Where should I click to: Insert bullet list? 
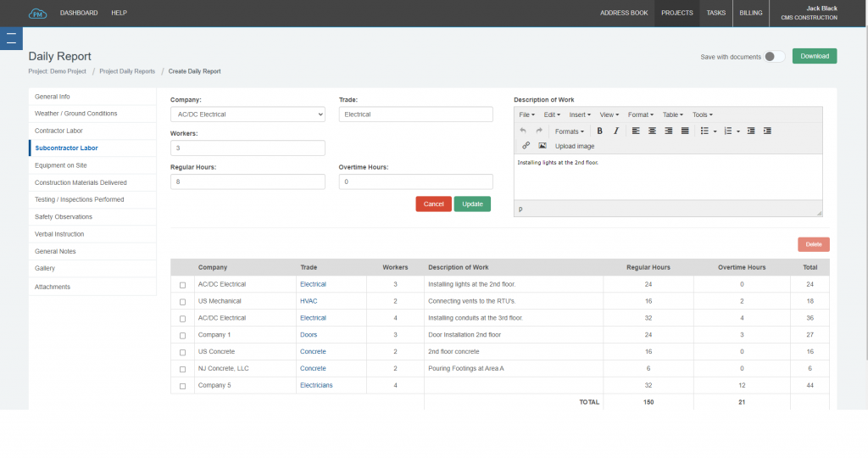pos(704,131)
